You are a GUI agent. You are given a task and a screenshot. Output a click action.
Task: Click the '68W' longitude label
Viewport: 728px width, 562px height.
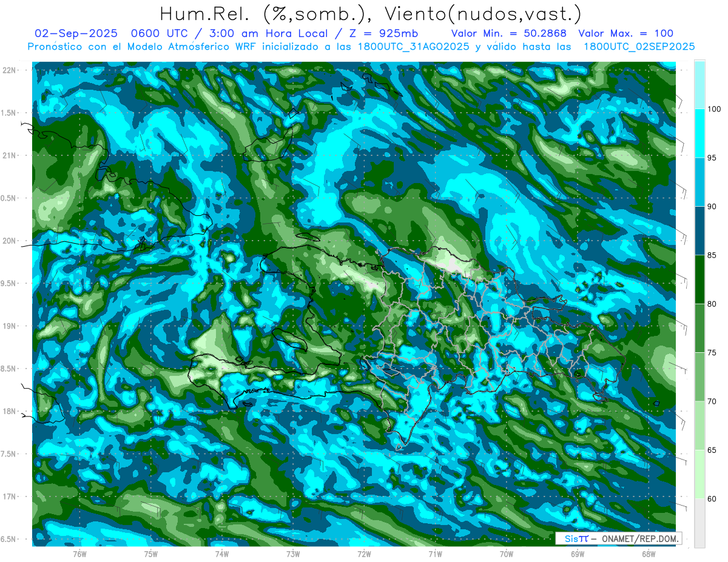(x=649, y=554)
